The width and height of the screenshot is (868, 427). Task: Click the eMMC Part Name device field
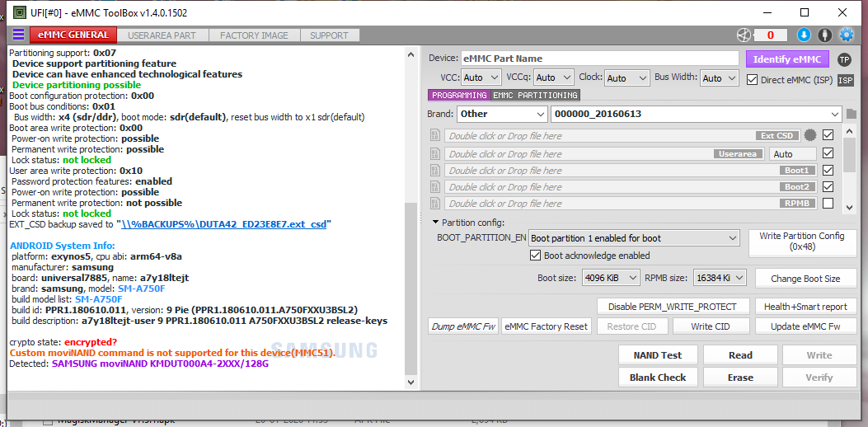tap(599, 59)
